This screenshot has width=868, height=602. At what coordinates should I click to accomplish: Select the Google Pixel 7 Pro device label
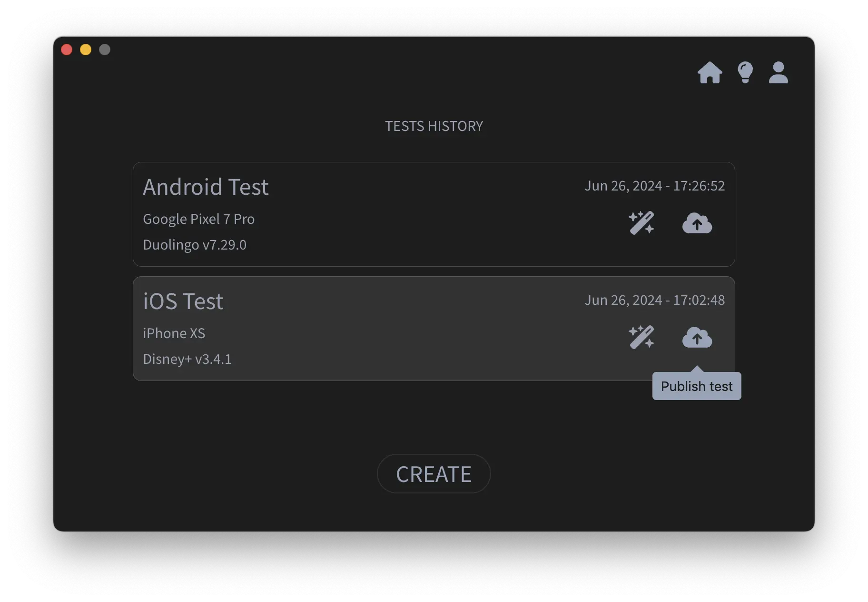pos(199,219)
